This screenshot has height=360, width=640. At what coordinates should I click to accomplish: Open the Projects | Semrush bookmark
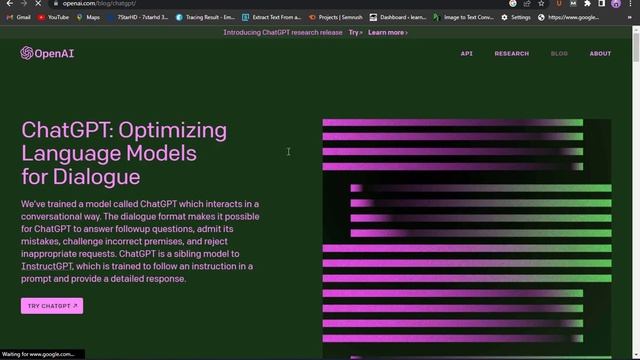tap(336, 17)
